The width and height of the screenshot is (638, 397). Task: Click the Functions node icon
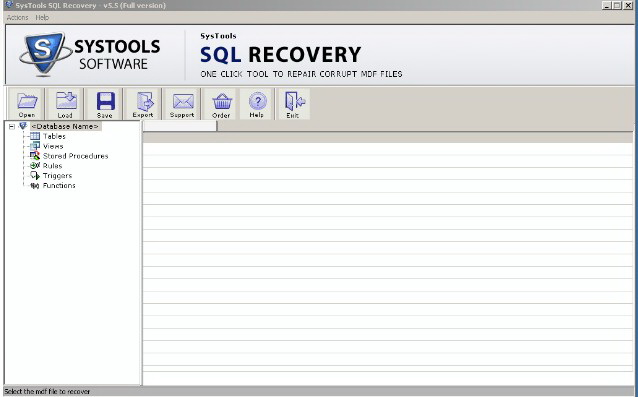(35, 185)
